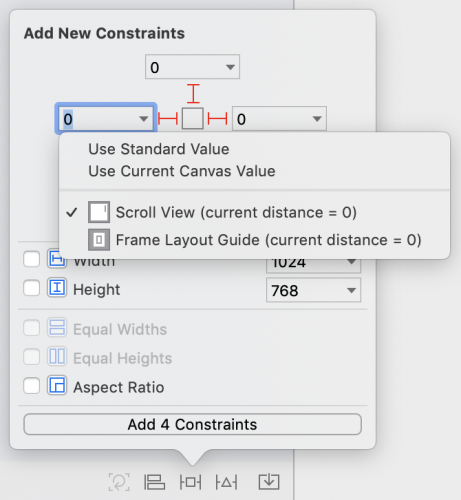Expand the right spacing value dropdown
The image size is (461, 500).
(317, 119)
